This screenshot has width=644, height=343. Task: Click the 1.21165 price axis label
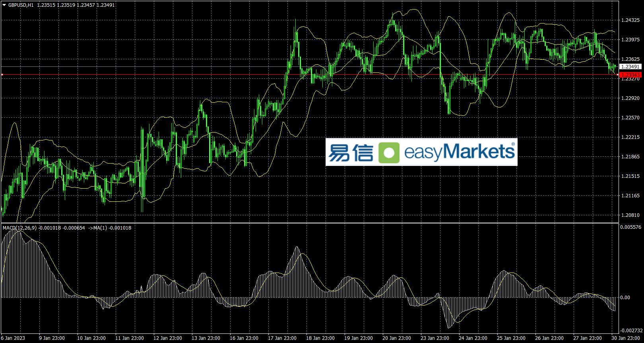pyautogui.click(x=630, y=196)
